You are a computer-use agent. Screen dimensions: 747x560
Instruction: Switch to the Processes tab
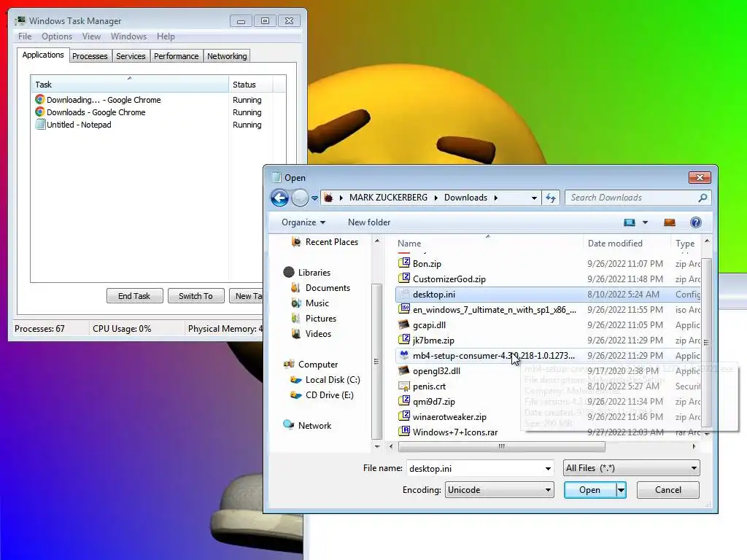click(90, 56)
